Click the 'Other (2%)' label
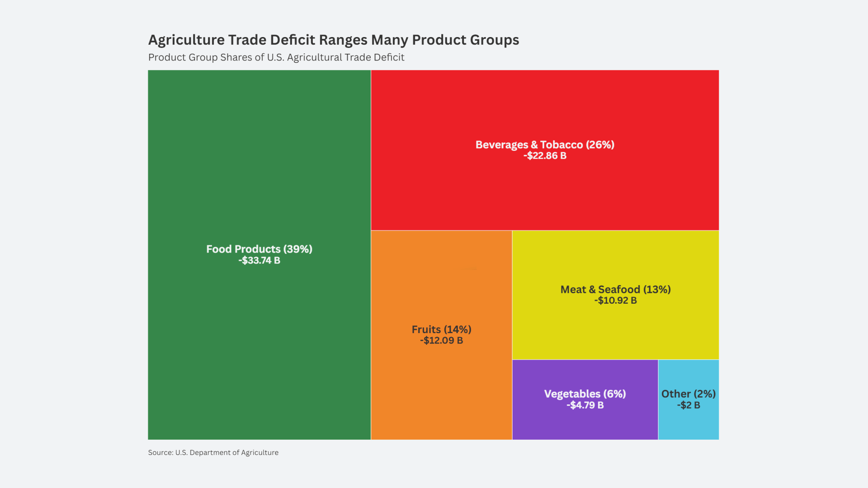Screen dimensions: 868x488 pos(689,394)
